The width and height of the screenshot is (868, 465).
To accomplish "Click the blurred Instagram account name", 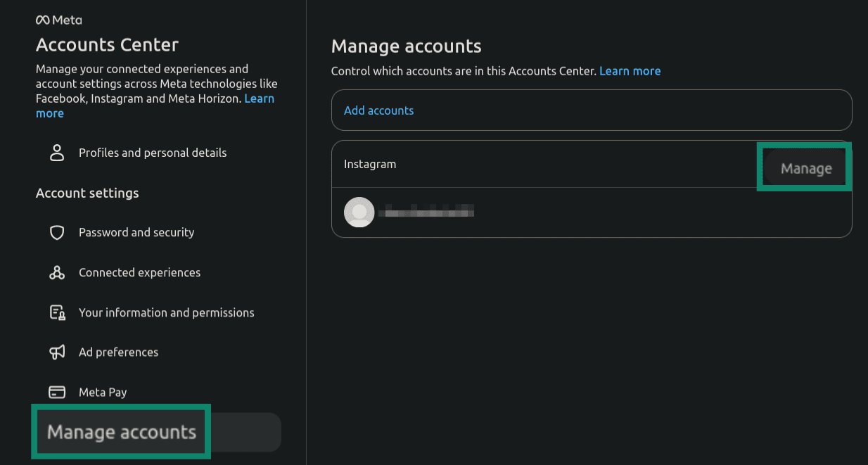I will 426,211.
